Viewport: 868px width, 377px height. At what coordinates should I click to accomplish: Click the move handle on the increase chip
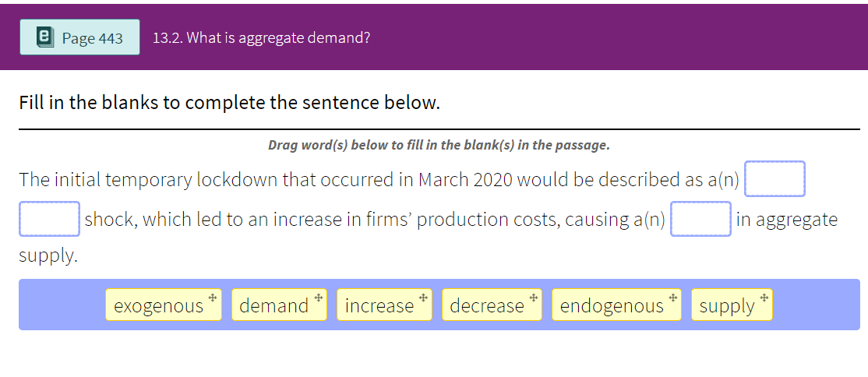pyautogui.click(x=422, y=298)
